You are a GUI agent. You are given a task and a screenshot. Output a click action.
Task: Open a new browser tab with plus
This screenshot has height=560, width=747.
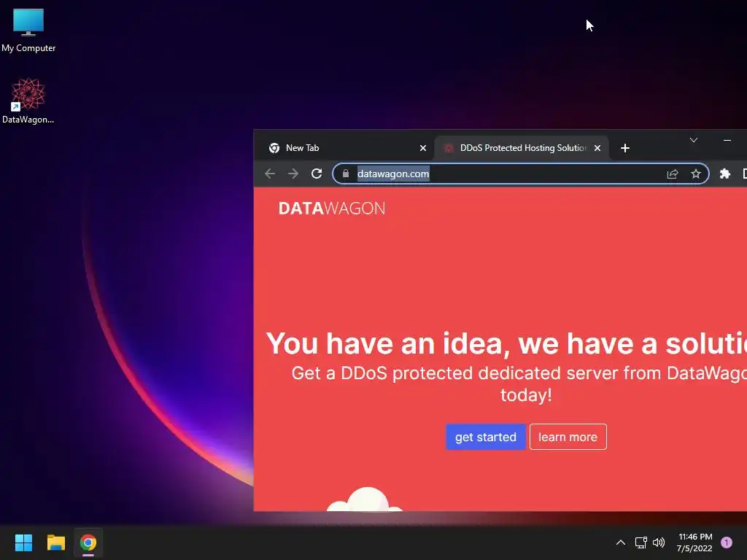point(625,148)
